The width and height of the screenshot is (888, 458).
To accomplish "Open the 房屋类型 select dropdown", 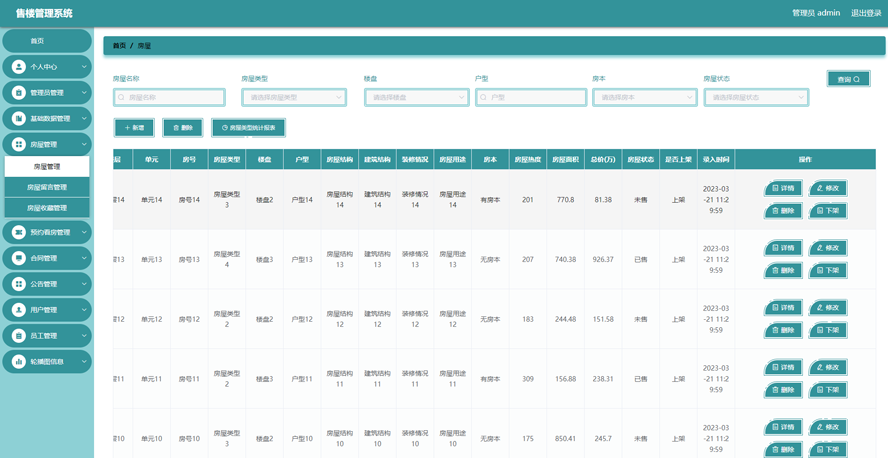I will [x=294, y=97].
